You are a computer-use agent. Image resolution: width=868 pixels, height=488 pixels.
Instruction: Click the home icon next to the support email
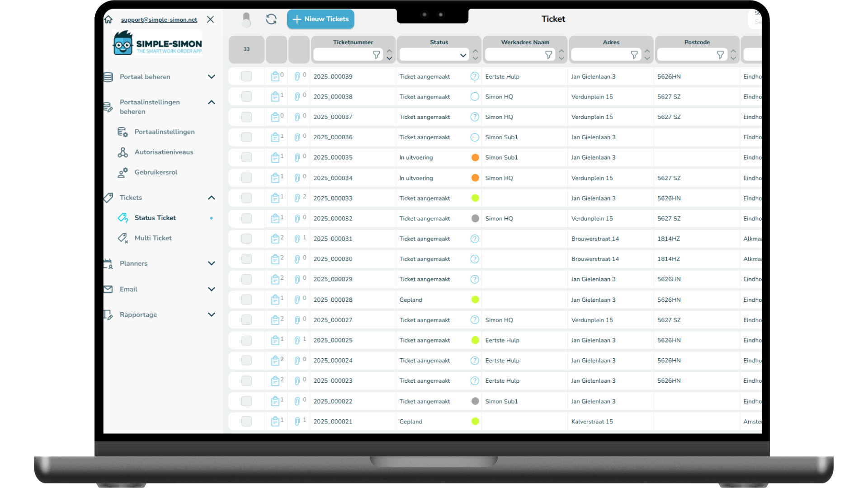point(108,19)
